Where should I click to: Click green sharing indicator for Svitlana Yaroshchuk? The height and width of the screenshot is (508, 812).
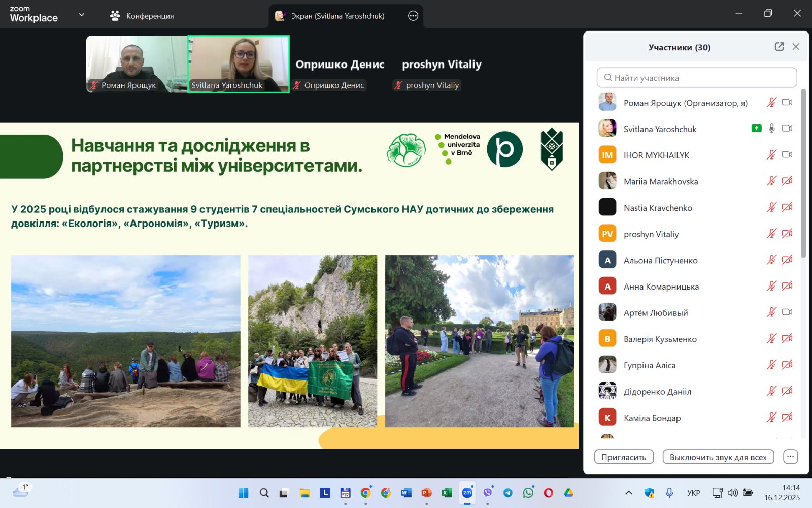[756, 129]
